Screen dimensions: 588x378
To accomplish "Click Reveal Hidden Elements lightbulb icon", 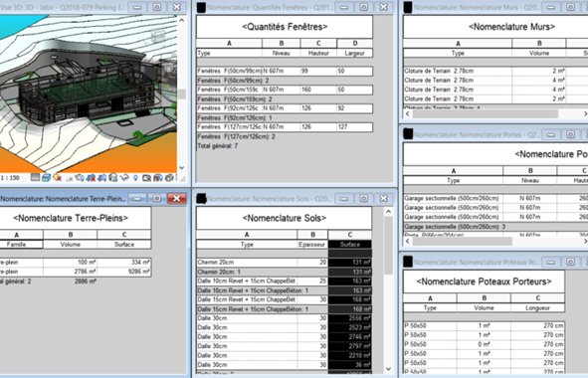I will pos(135,178).
